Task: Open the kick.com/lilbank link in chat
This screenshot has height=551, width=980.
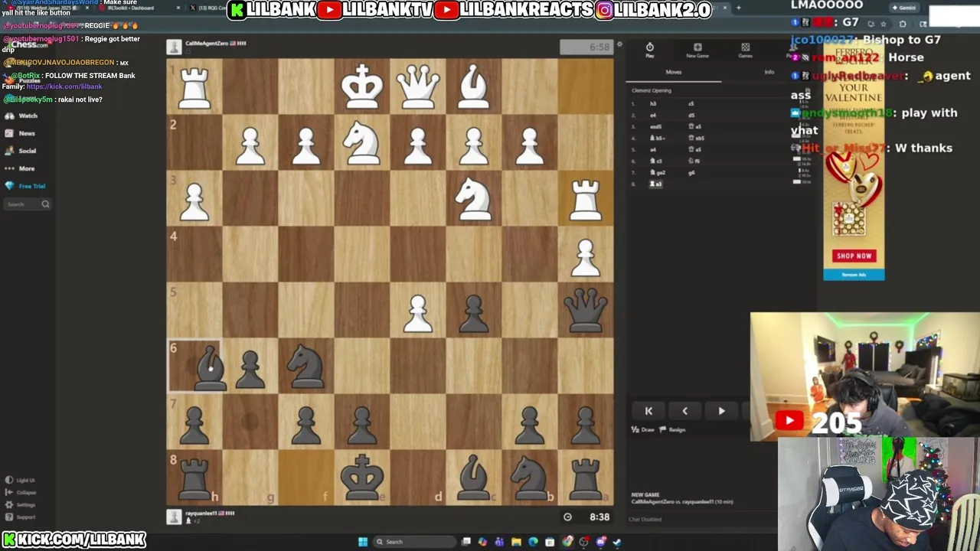Action: pyautogui.click(x=64, y=86)
